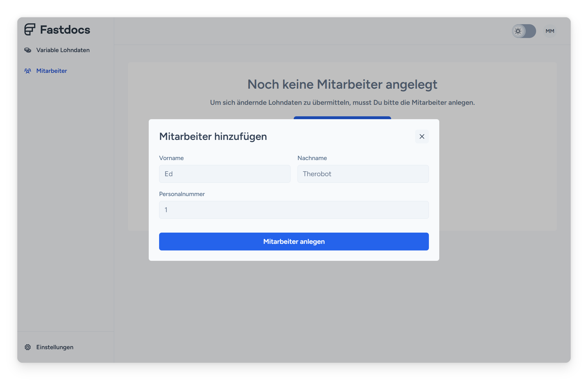
Task: Click the coins icon beside Variable Lohndaten
Action: point(28,50)
